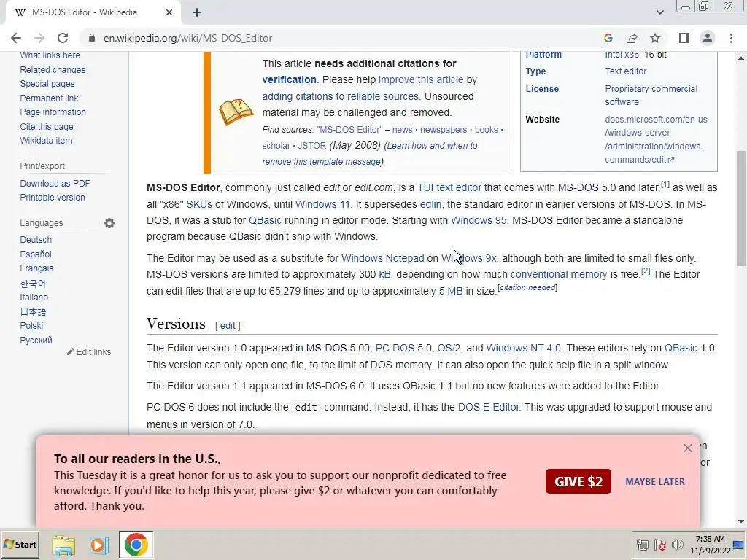The width and height of the screenshot is (747, 560).
Task: Open the tab search dropdown chevron
Action: 659,12
